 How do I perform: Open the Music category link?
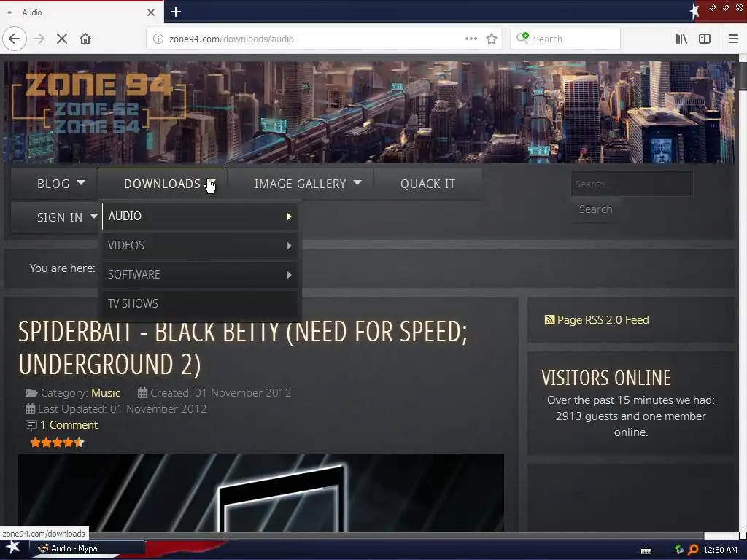[106, 393]
